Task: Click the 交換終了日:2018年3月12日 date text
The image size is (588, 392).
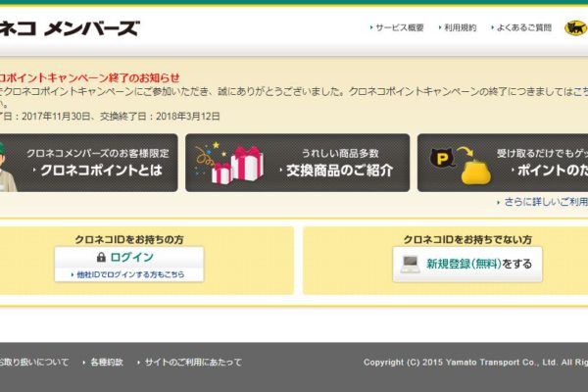Action: pyautogui.click(x=160, y=117)
